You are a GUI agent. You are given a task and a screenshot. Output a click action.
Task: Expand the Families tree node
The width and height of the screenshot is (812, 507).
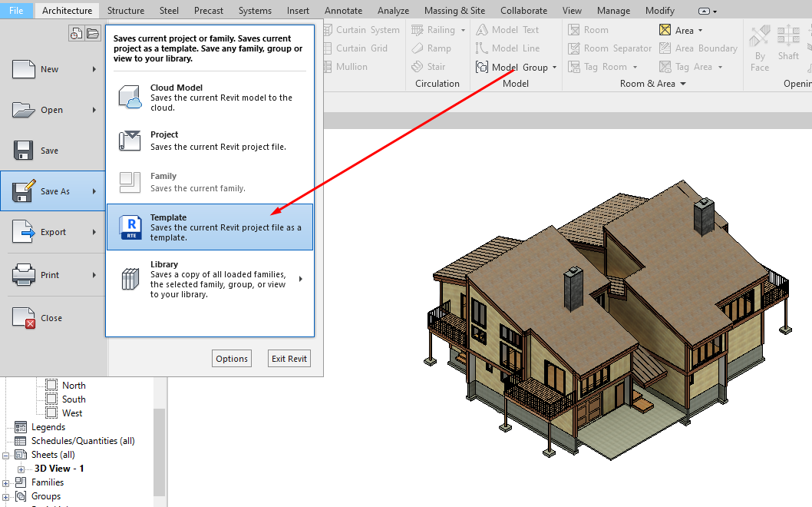pos(6,483)
